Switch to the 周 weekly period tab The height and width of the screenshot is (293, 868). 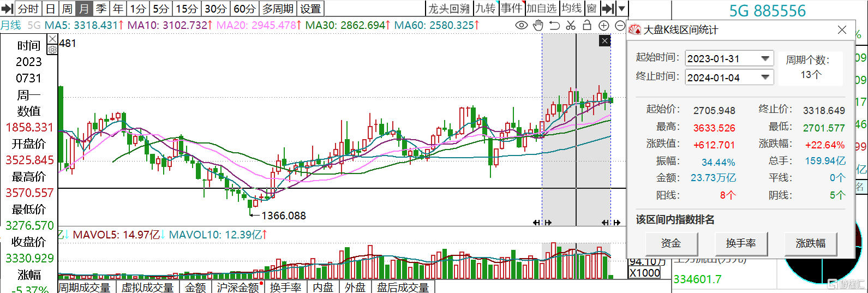(x=67, y=9)
